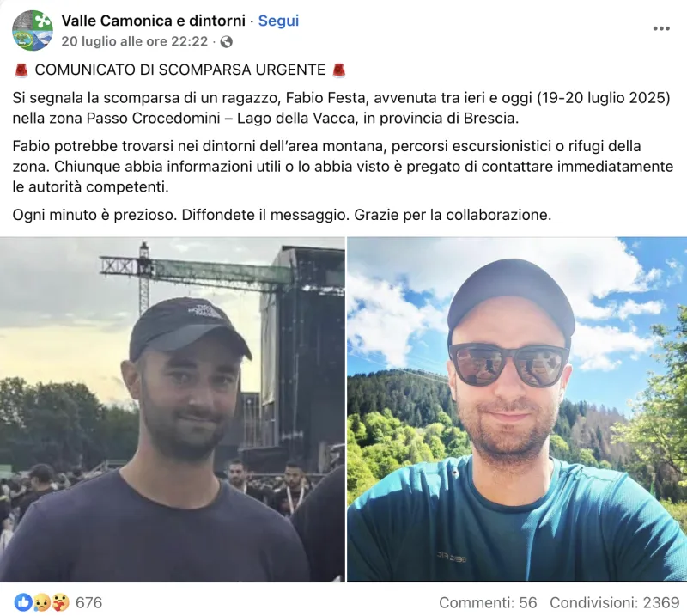The image size is (687, 616).
Task: Open the post timestamp 20 luglio alle ore 22:22
Action: [x=135, y=41]
